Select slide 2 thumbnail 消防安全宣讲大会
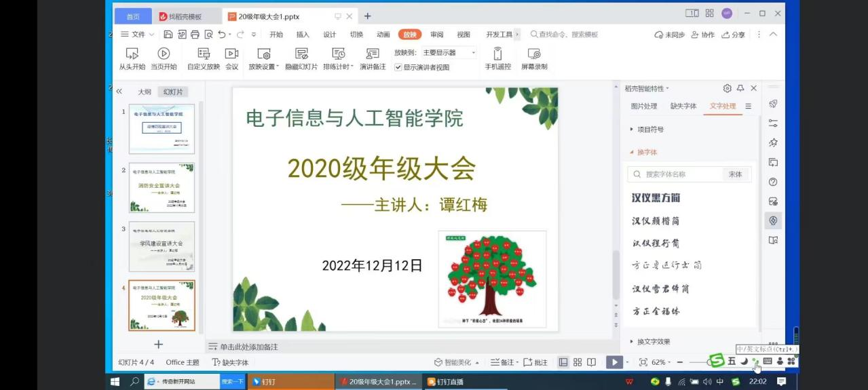868x390 pixels. point(162,188)
